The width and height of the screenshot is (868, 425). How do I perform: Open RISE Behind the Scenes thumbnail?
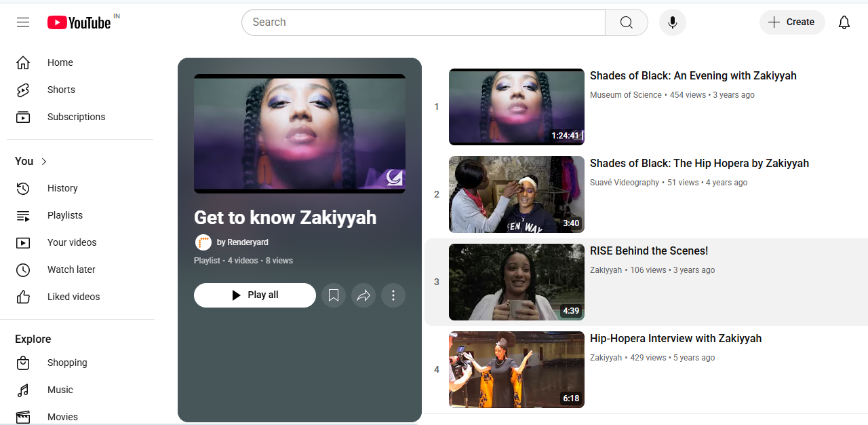pyautogui.click(x=516, y=282)
